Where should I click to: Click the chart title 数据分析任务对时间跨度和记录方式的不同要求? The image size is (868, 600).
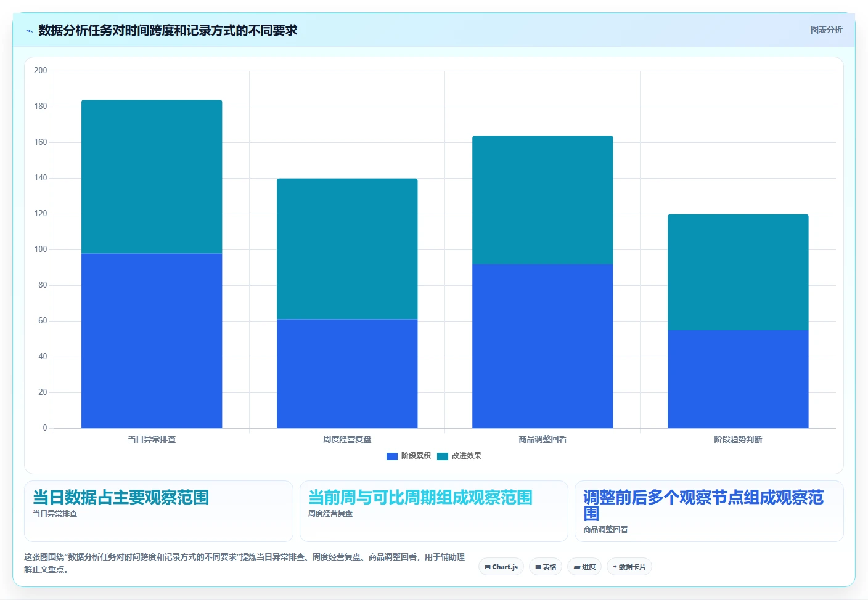[x=168, y=30]
